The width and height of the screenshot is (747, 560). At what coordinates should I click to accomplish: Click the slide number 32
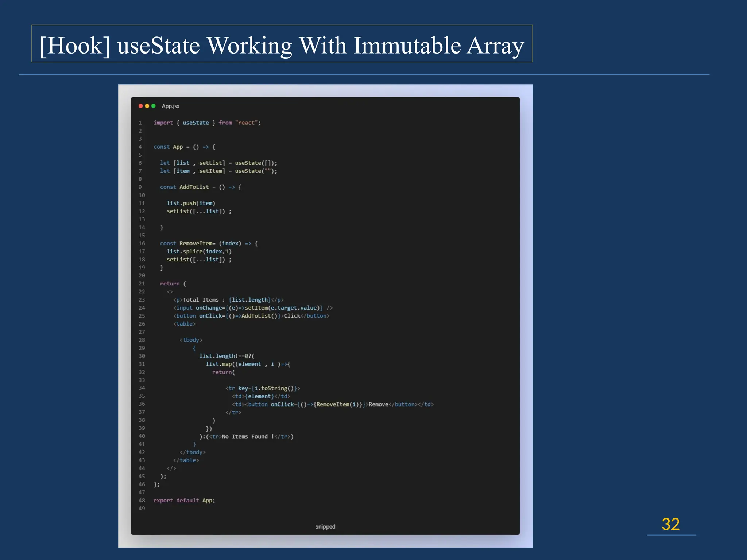point(670,524)
